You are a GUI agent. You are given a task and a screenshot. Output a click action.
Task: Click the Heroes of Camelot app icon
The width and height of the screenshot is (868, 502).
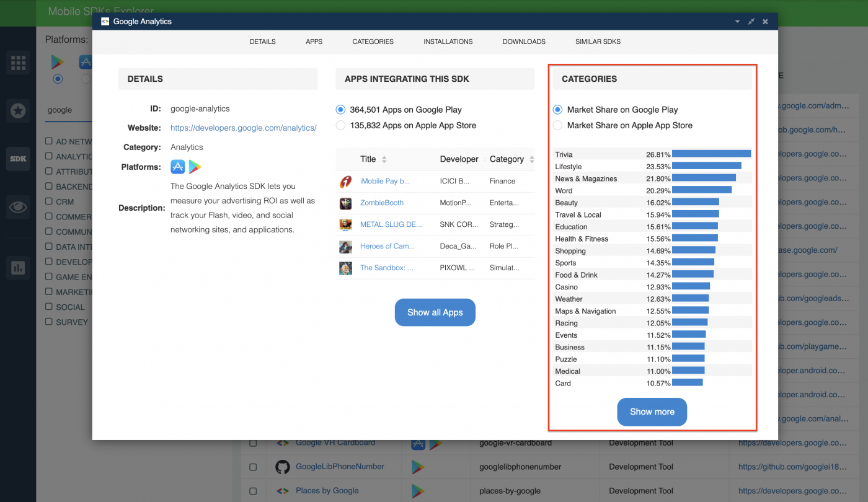[345, 247]
